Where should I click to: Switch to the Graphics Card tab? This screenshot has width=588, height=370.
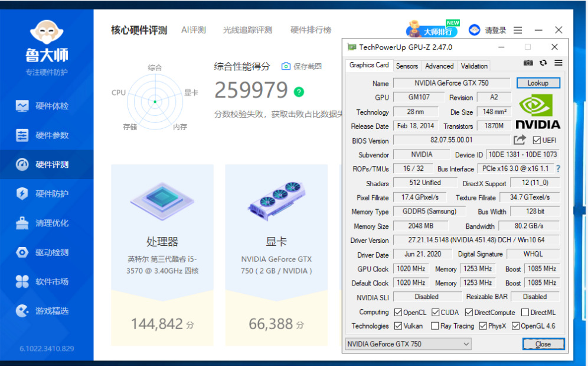(x=369, y=65)
